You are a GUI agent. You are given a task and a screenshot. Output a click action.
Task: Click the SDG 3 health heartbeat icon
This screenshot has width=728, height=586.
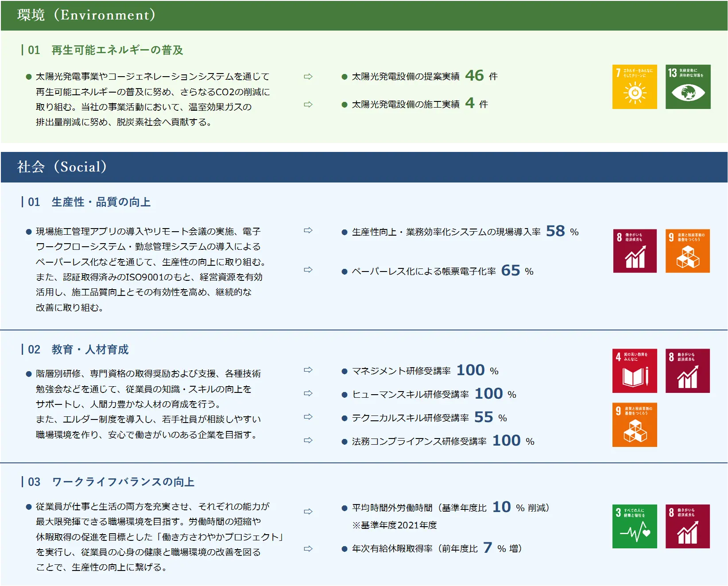pos(635,526)
